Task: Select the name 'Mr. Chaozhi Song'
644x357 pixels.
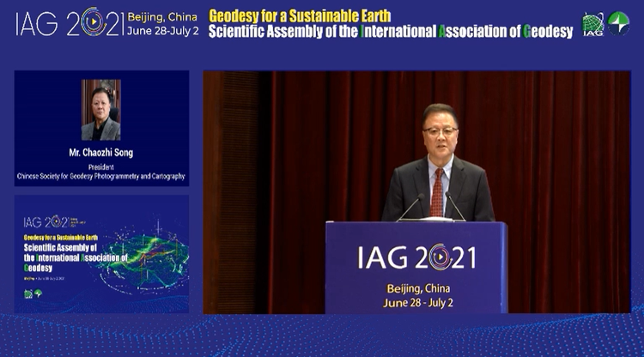Action: point(101,152)
